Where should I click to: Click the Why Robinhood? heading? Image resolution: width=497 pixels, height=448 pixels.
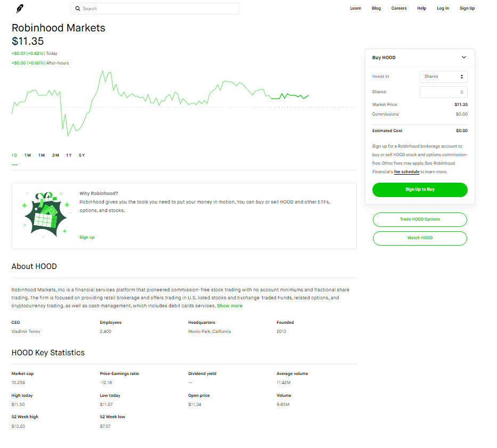pyautogui.click(x=99, y=193)
